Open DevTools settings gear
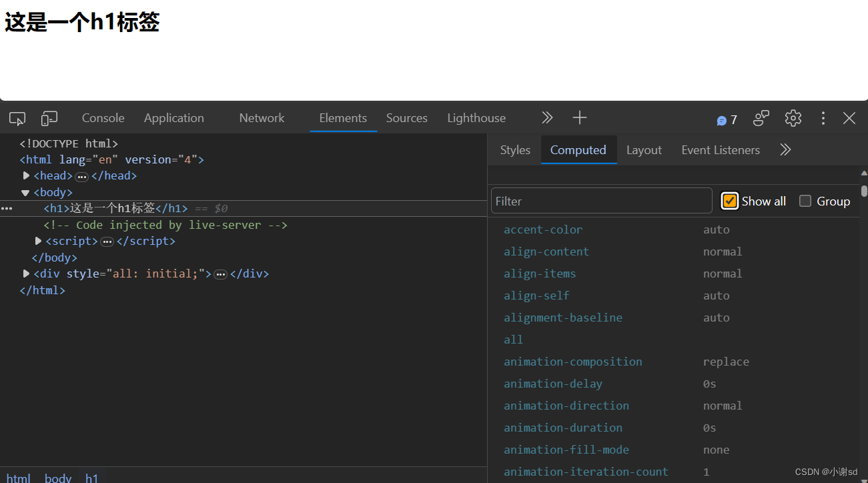Screen dimensions: 868x483 (793, 118)
